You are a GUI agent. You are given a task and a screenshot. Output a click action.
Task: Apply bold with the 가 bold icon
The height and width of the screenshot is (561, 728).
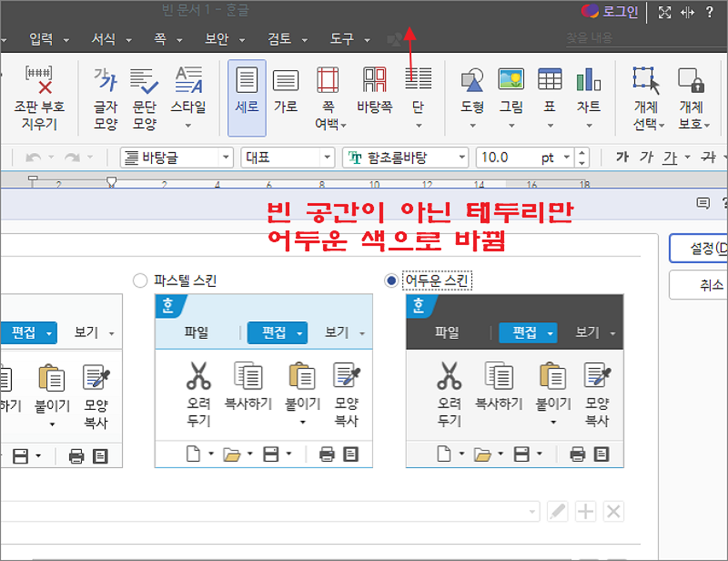pyautogui.click(x=622, y=157)
